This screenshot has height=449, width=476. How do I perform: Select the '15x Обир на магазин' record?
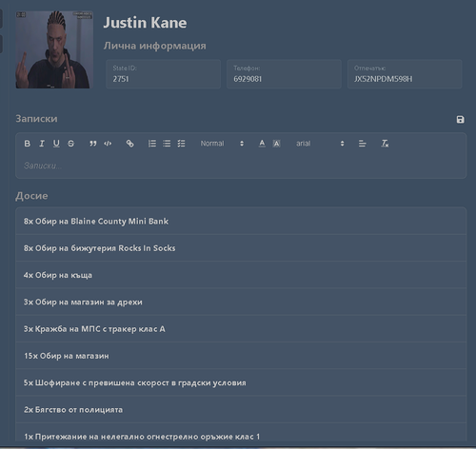241,356
